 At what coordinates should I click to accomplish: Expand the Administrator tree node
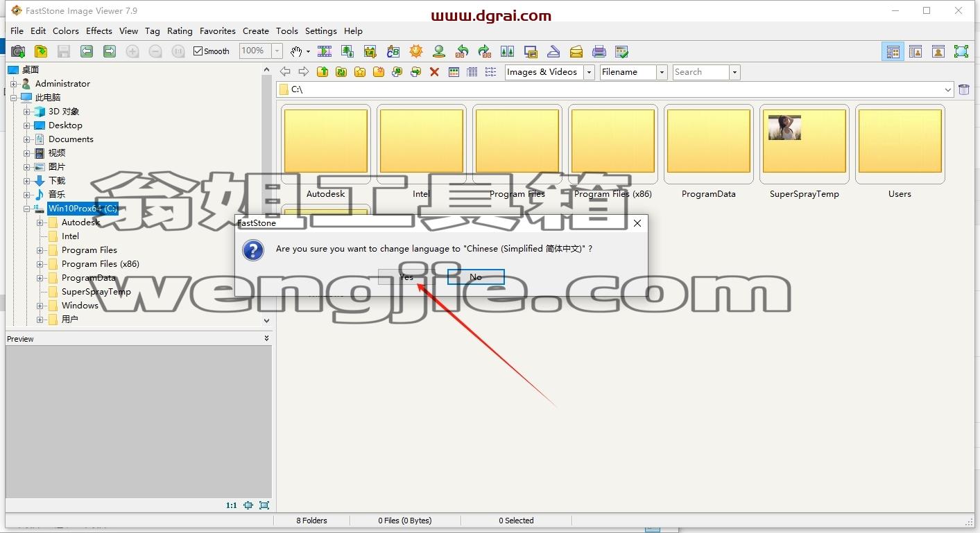click(13, 84)
